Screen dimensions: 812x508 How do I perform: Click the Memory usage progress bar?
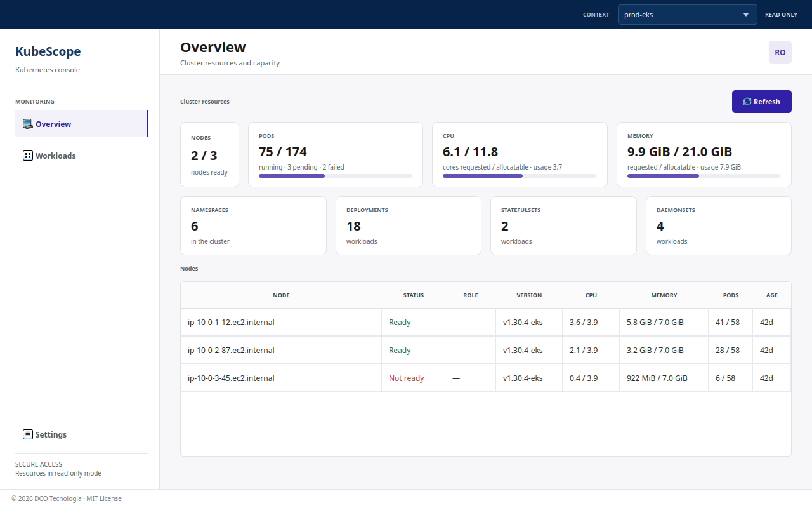(x=704, y=176)
